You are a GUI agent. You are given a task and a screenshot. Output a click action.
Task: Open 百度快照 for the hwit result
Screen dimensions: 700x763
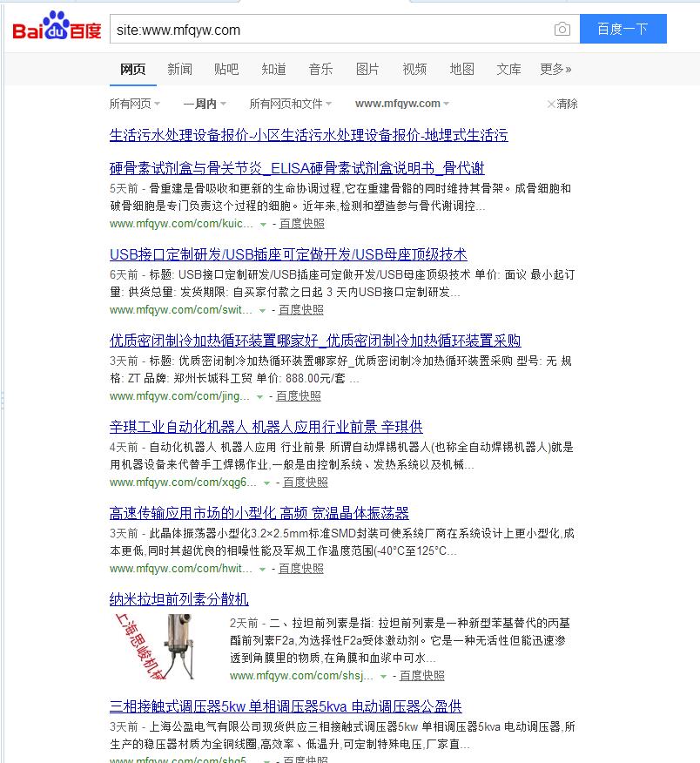click(301, 568)
